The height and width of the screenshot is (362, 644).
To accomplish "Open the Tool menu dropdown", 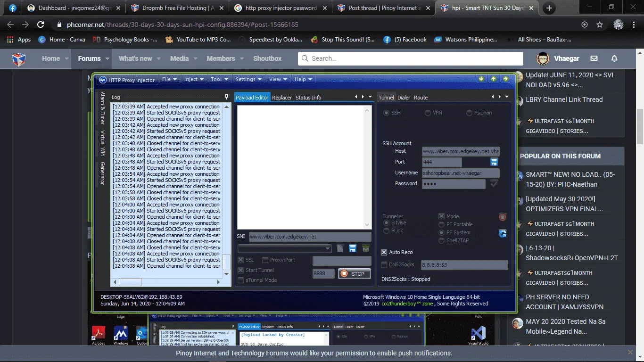I will coord(220,79).
